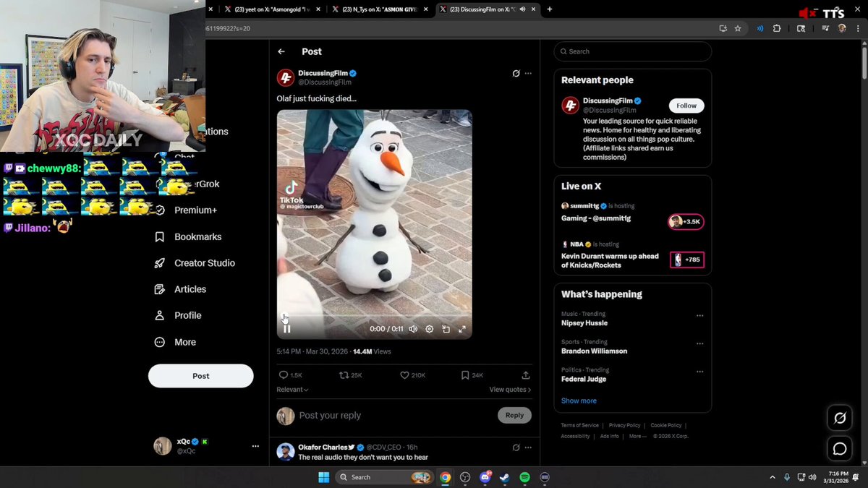Click the page vertical scrollbar
This screenshot has width=868, height=488.
click(864, 62)
